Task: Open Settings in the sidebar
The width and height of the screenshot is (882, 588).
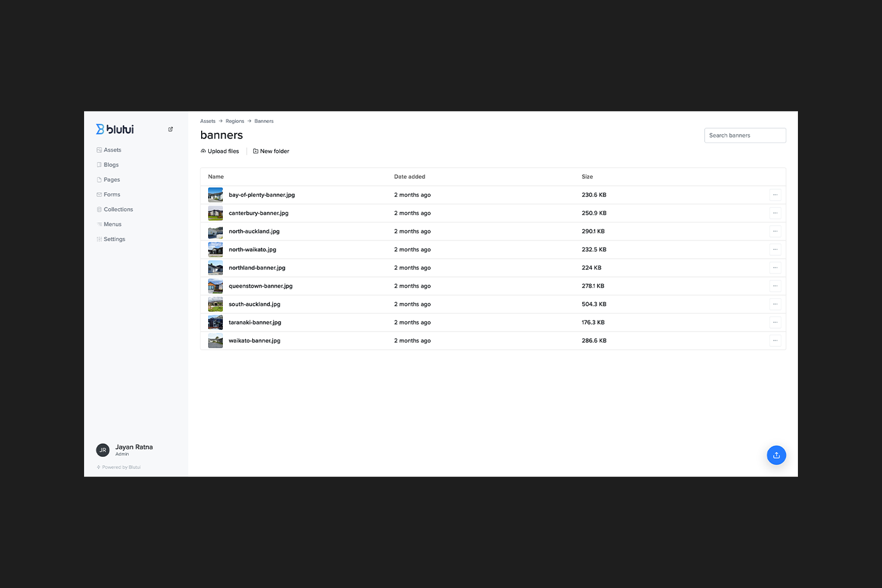Action: (x=111, y=239)
